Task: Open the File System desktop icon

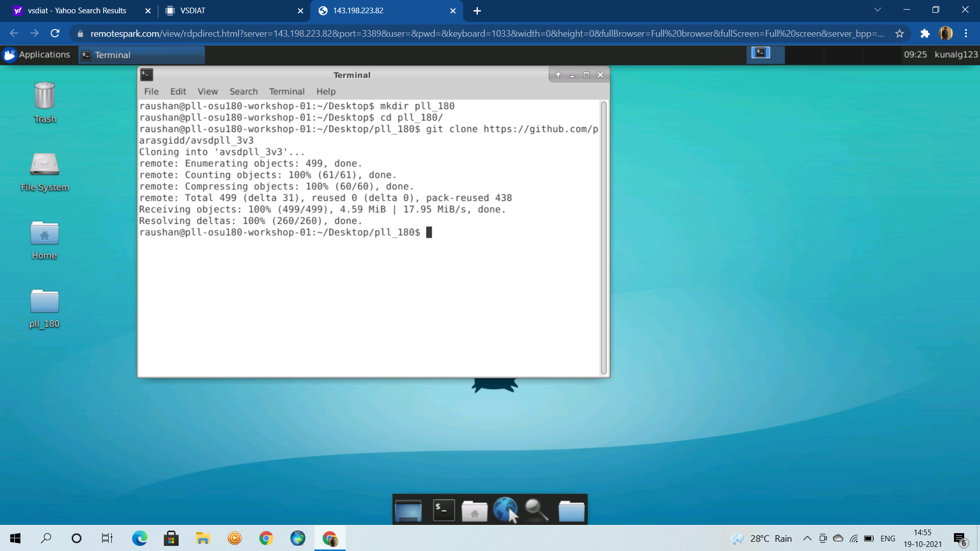Action: point(44,171)
